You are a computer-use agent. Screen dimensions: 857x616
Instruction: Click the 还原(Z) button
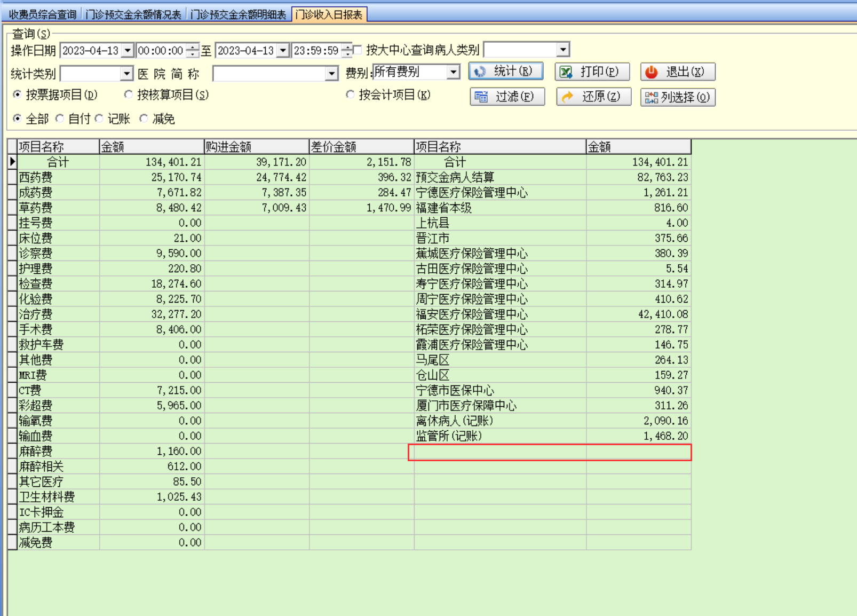pyautogui.click(x=594, y=97)
